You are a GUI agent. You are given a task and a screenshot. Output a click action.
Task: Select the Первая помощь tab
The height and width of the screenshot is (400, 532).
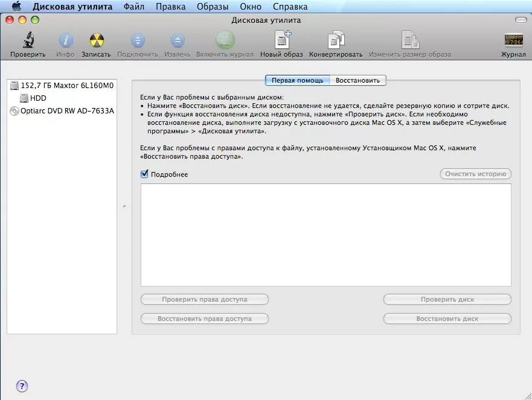pyautogui.click(x=297, y=80)
